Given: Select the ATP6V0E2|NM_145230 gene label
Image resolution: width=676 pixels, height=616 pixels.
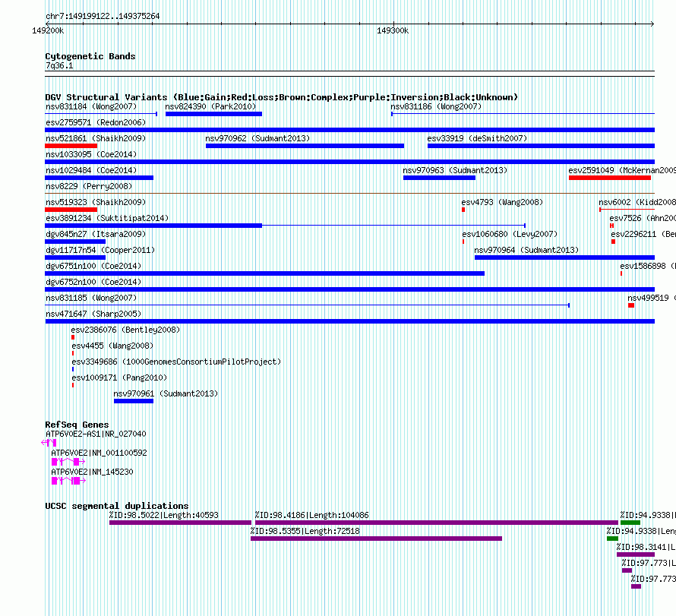Looking at the screenshot, I should (92, 472).
